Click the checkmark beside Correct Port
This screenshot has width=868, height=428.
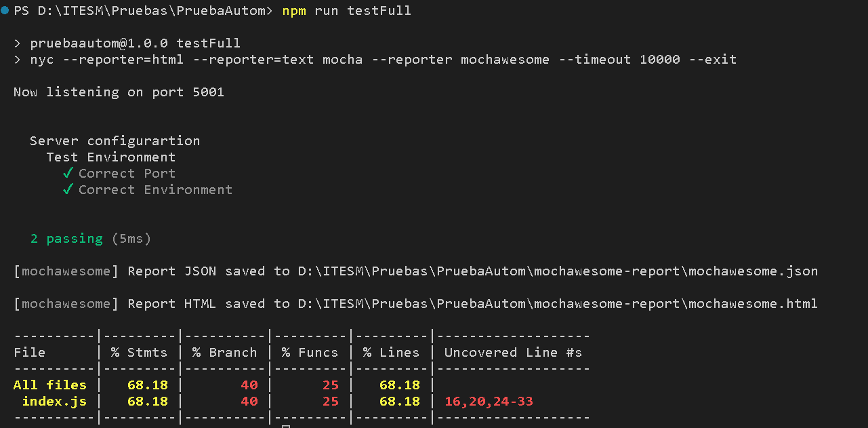pyautogui.click(x=67, y=174)
